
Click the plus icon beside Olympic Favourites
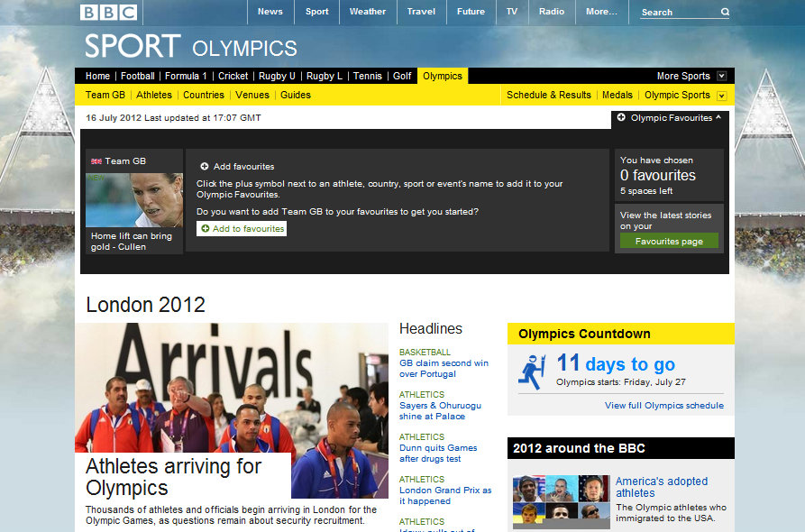pyautogui.click(x=621, y=117)
